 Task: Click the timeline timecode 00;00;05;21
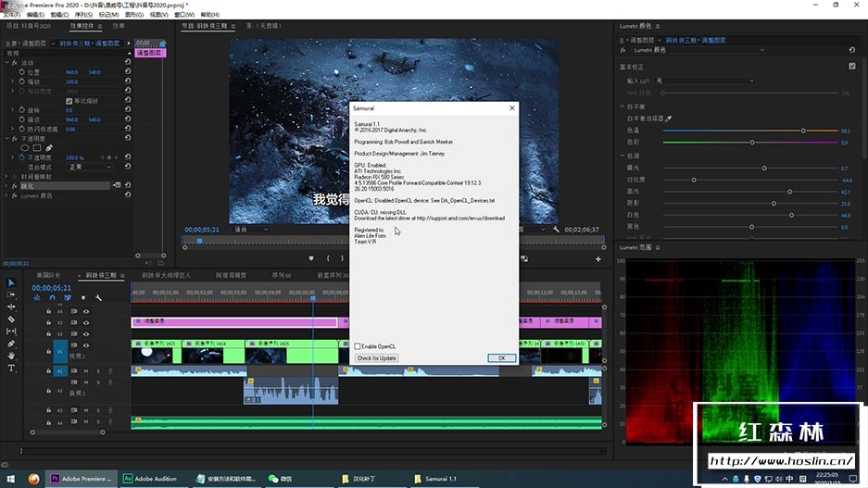tap(52, 288)
